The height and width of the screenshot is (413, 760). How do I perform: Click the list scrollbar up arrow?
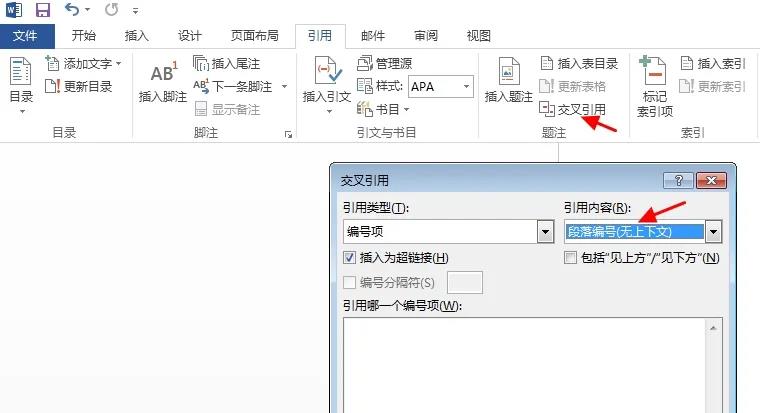[x=713, y=328]
